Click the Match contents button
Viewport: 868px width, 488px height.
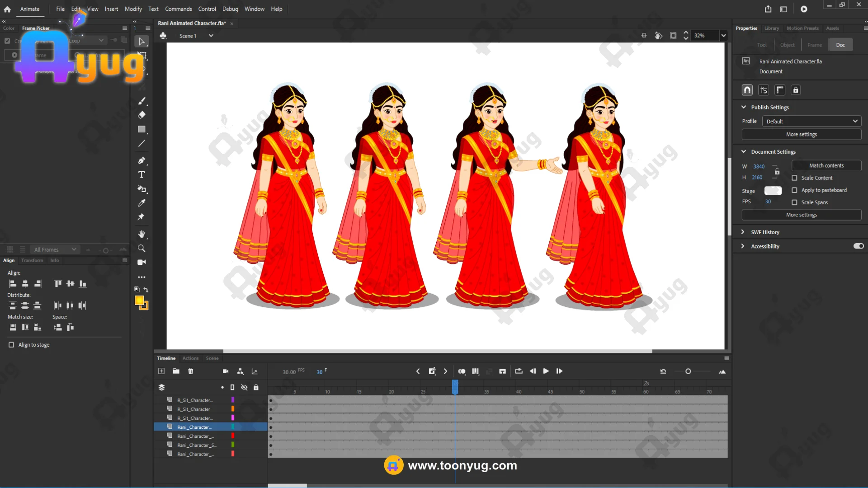click(826, 166)
